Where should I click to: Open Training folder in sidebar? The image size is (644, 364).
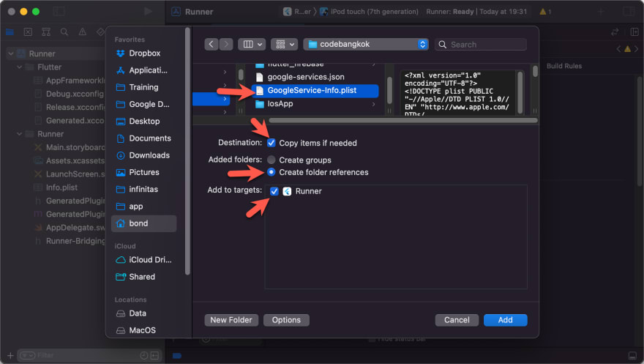point(143,87)
